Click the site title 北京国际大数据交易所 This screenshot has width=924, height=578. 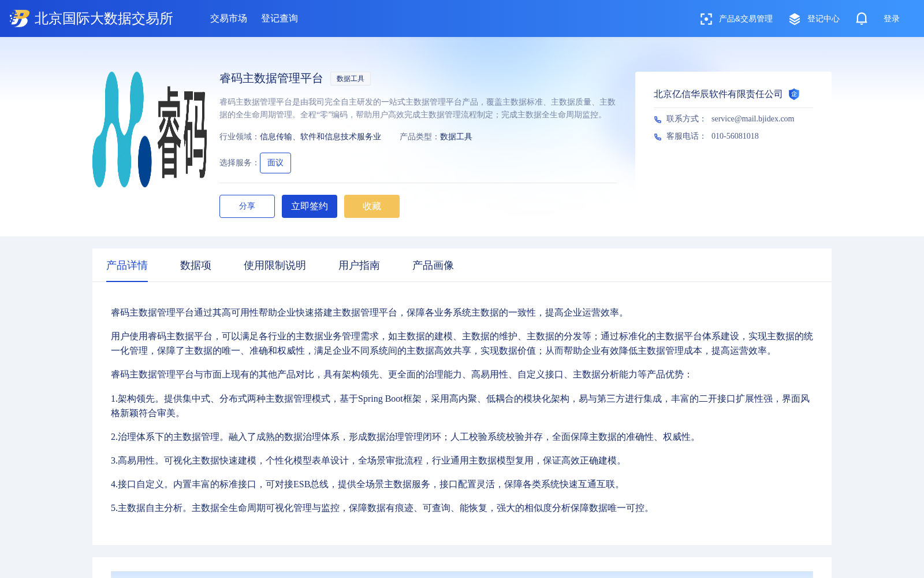tap(104, 18)
